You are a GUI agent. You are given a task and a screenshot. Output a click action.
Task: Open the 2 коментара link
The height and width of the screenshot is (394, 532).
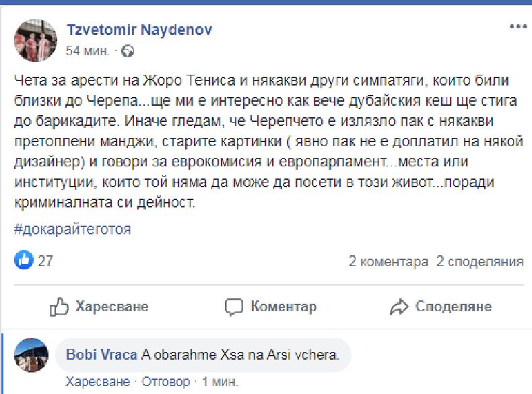(388, 261)
